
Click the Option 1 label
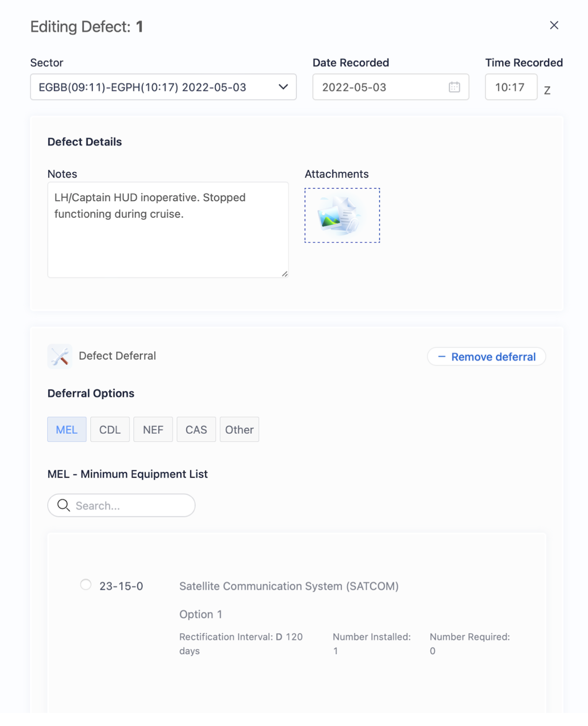(x=200, y=614)
